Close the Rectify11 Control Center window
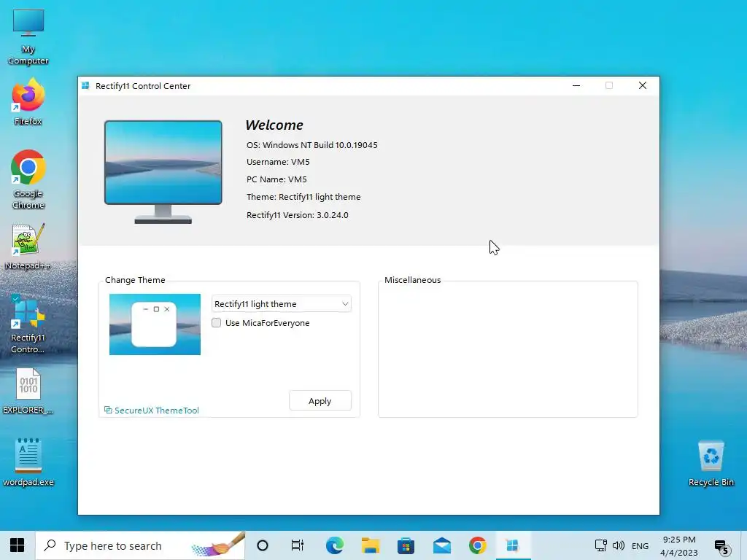 click(x=642, y=86)
